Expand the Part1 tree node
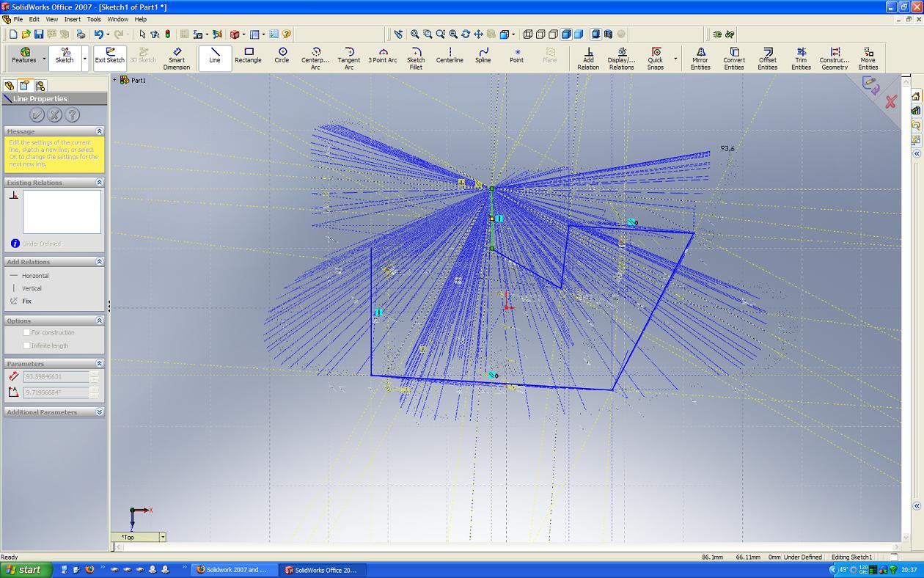 pyautogui.click(x=115, y=80)
